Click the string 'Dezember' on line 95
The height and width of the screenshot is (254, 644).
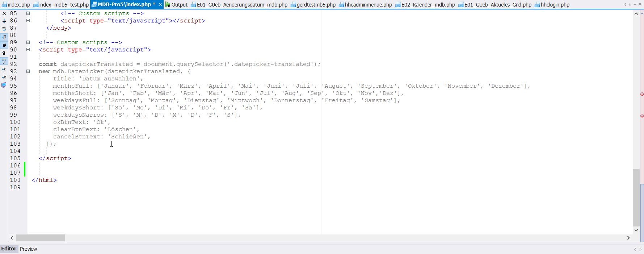pos(505,86)
